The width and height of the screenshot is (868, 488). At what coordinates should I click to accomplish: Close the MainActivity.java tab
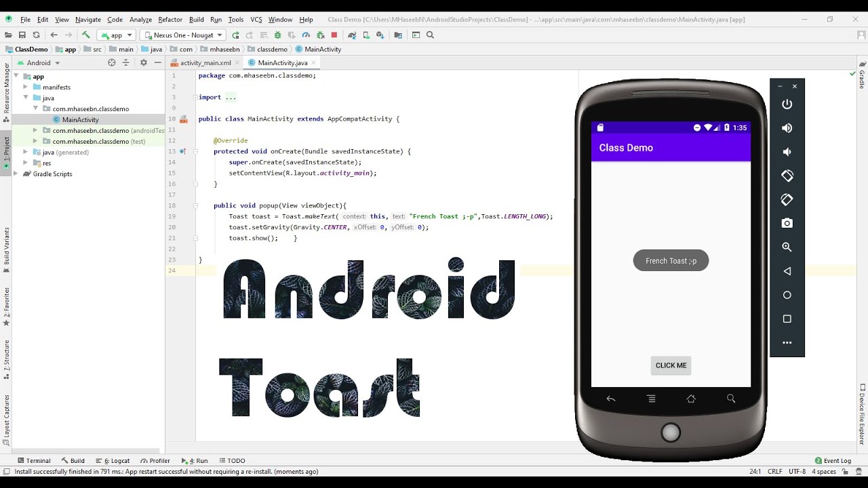315,62
